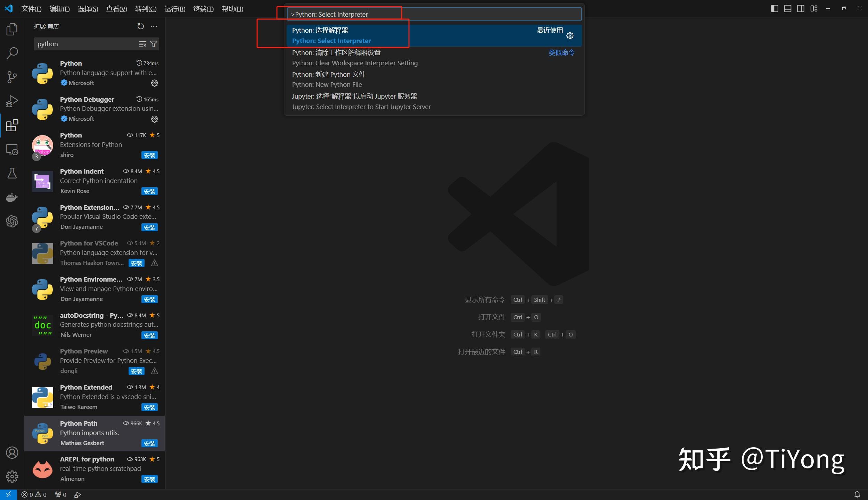Install the autoDocstring extension
Image resolution: width=868 pixels, height=500 pixels.
click(149, 335)
